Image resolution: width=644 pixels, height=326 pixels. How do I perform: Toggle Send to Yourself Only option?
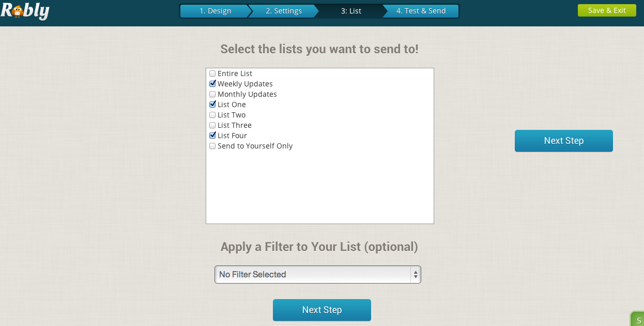[212, 145]
